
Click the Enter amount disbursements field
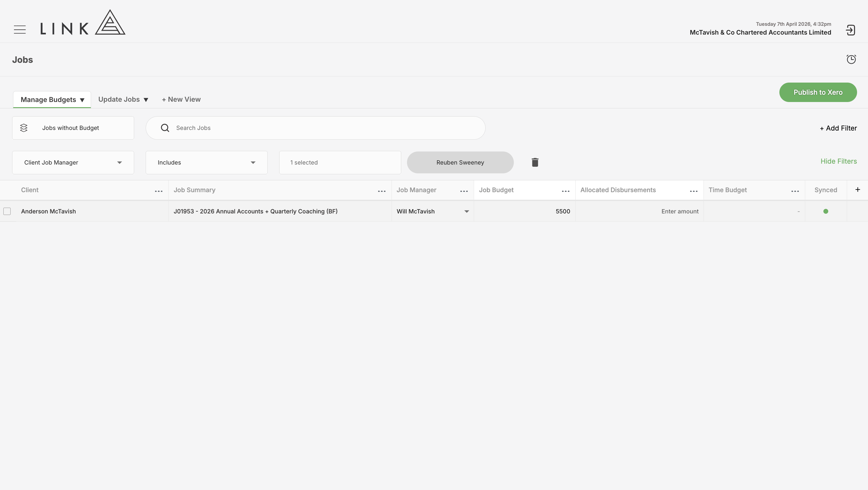click(x=680, y=211)
